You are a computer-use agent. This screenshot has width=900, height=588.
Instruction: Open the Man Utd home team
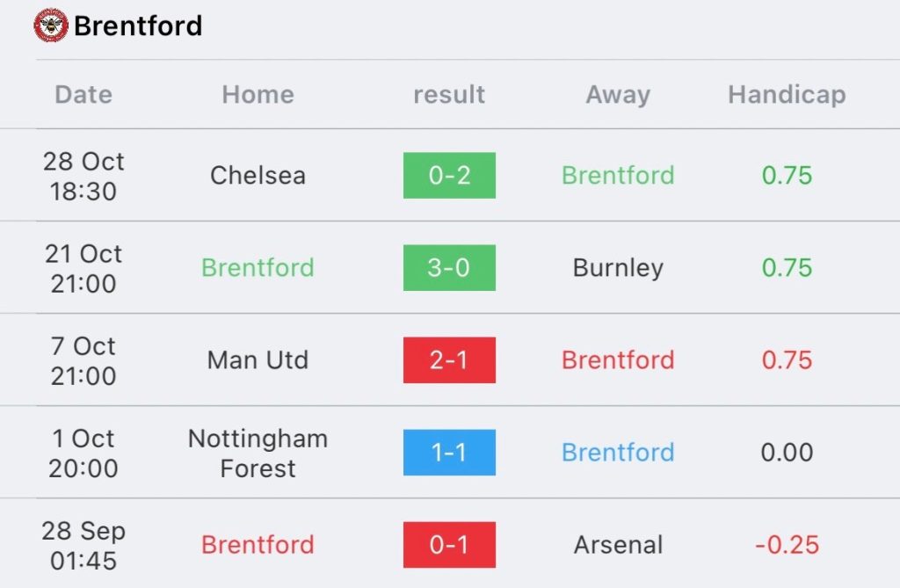(x=258, y=360)
